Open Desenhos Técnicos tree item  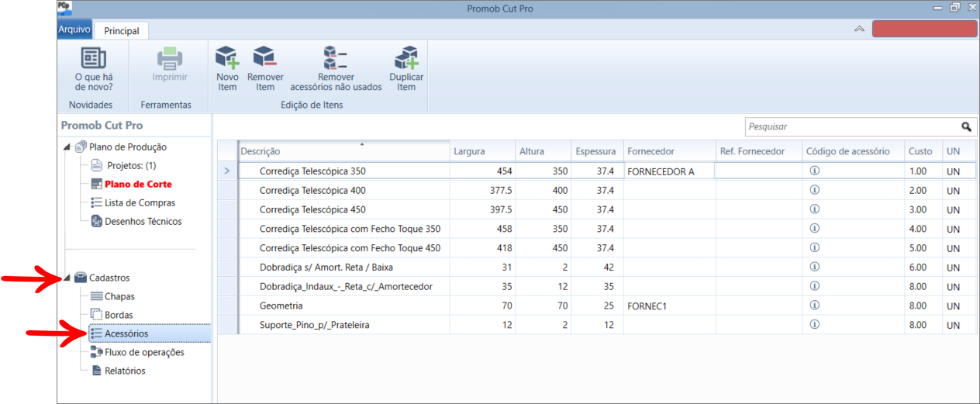[x=143, y=221]
